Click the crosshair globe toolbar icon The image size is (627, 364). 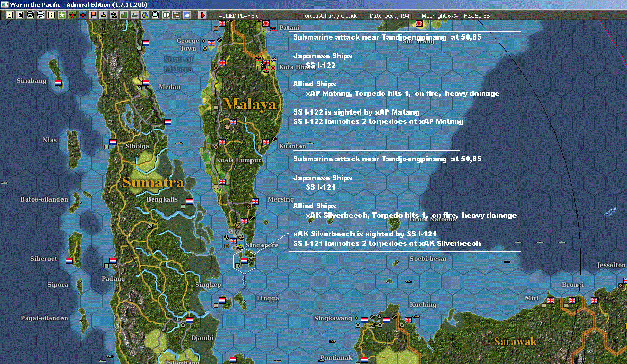click(x=155, y=15)
